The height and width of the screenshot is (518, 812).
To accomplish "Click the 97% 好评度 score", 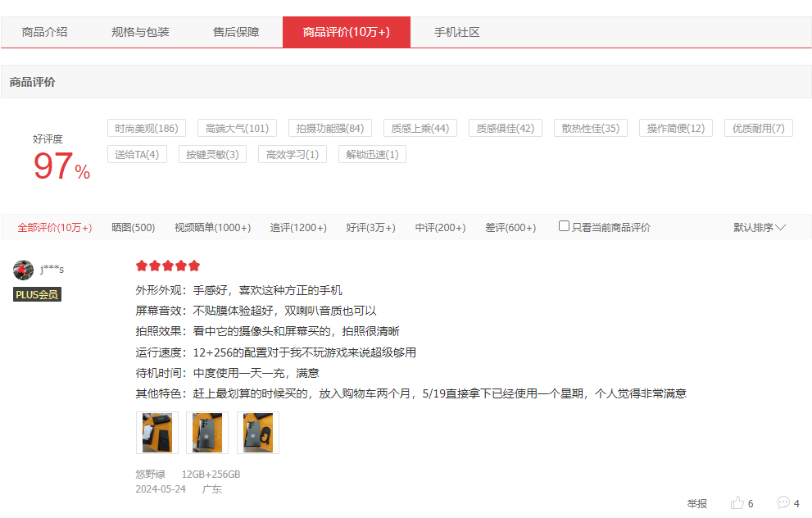I will 61,166.
